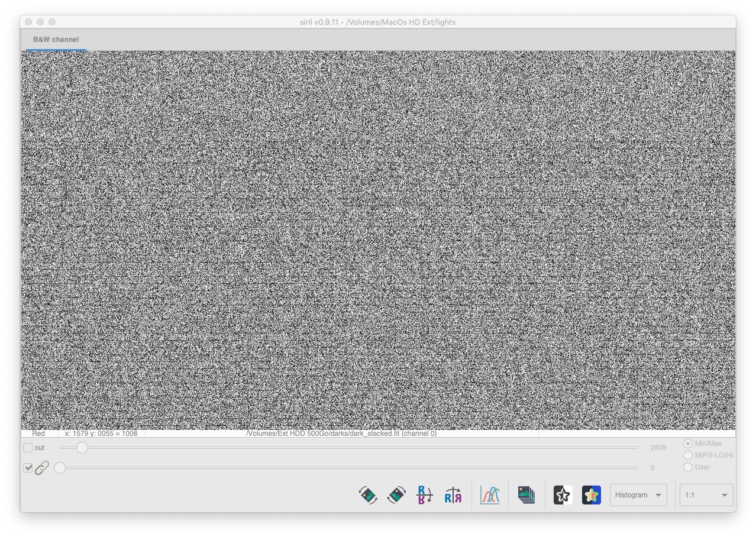The height and width of the screenshot is (537, 756).
Task: Click the Red channel label
Action: tap(38, 434)
